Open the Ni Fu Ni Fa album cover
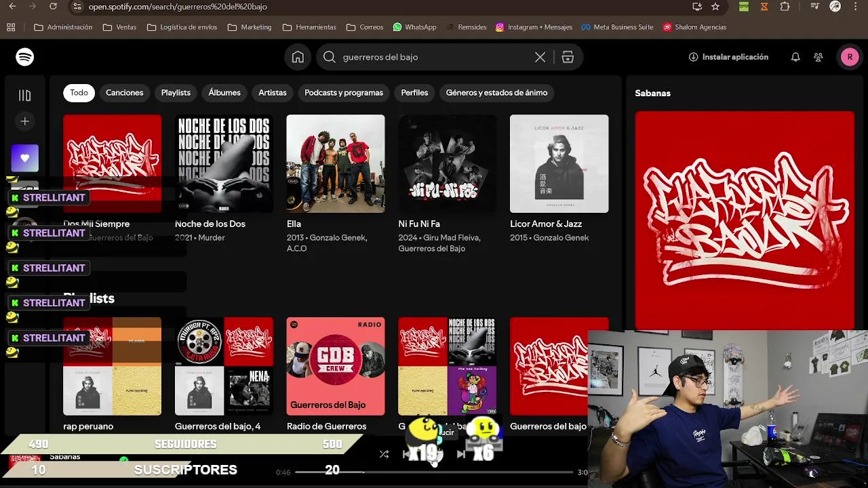 click(448, 163)
